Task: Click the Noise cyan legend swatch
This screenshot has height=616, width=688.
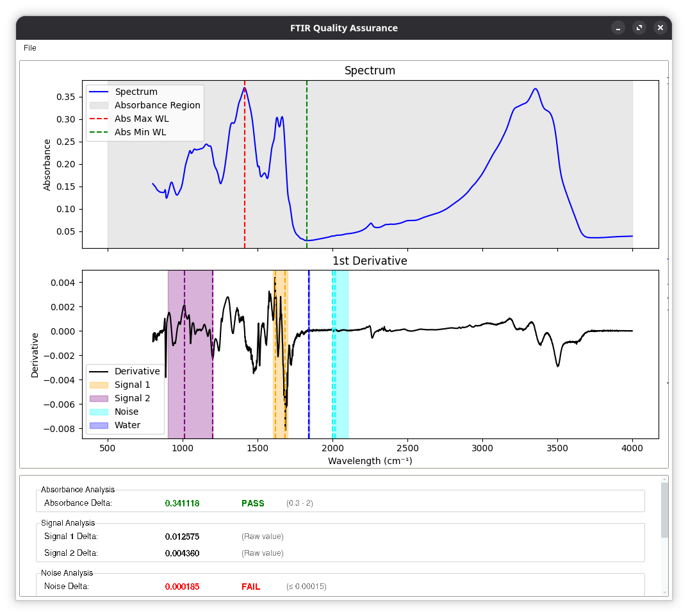Action: [x=99, y=412]
